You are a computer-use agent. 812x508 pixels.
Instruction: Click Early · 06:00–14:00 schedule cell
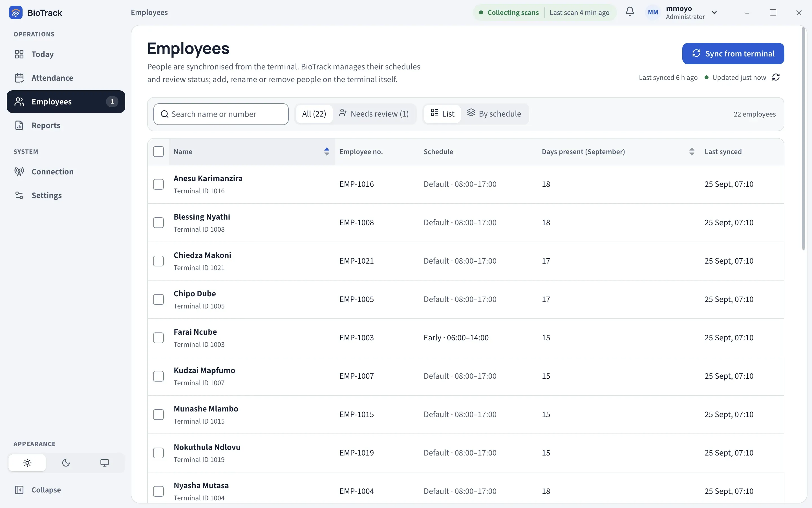click(456, 338)
